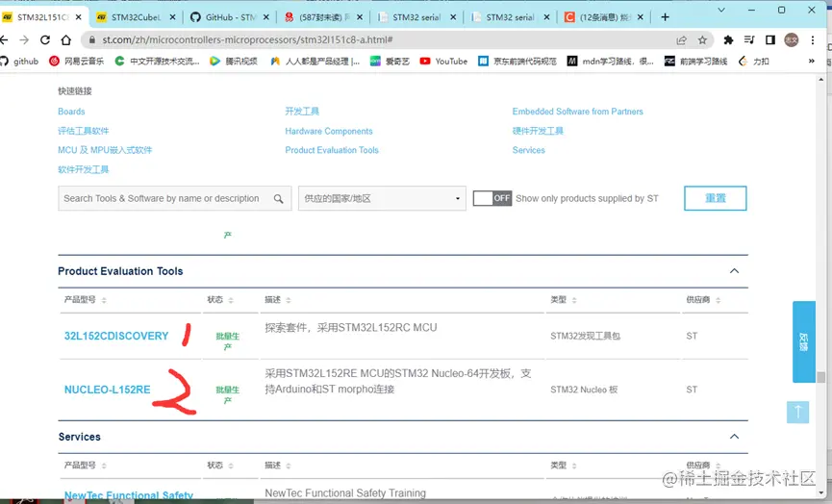Open the Chrome three-dot menu

[x=813, y=39]
